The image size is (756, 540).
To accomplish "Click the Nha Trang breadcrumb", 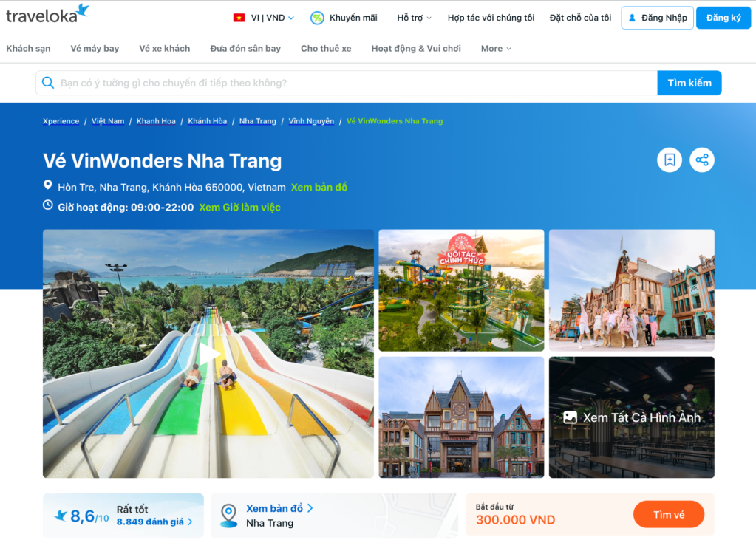I will (257, 121).
